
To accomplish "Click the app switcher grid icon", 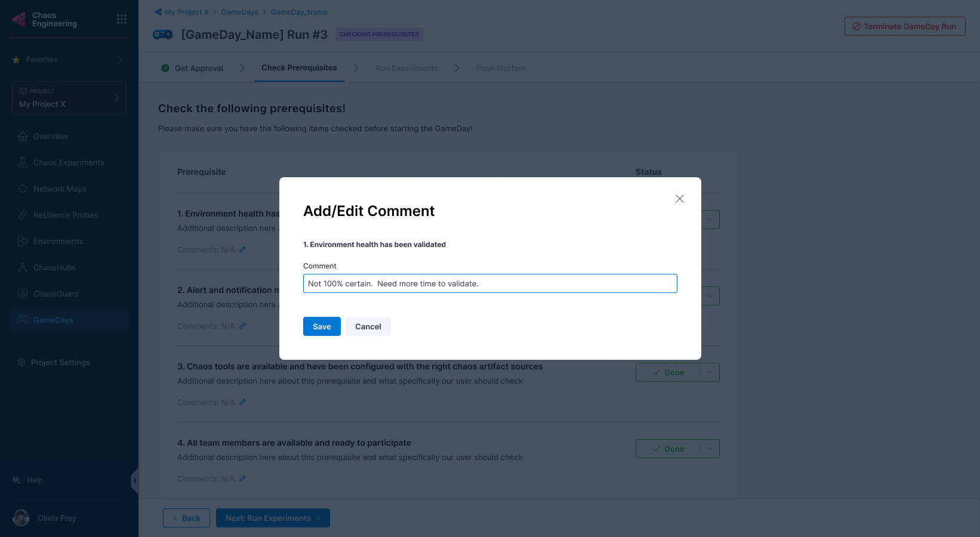I will [122, 19].
